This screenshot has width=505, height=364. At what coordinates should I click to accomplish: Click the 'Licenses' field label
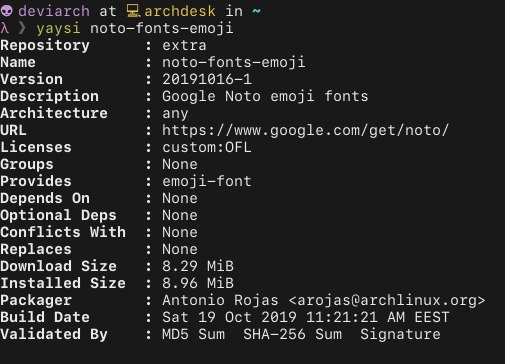pos(36,147)
